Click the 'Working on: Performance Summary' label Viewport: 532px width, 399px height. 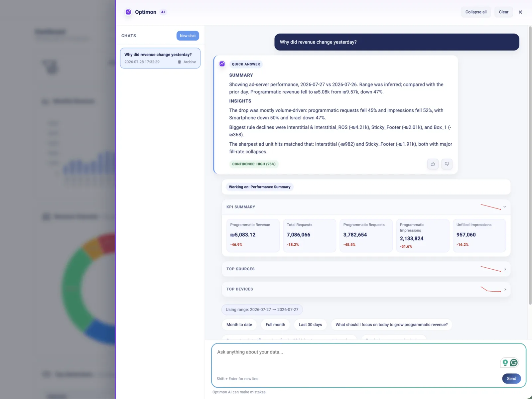click(259, 187)
